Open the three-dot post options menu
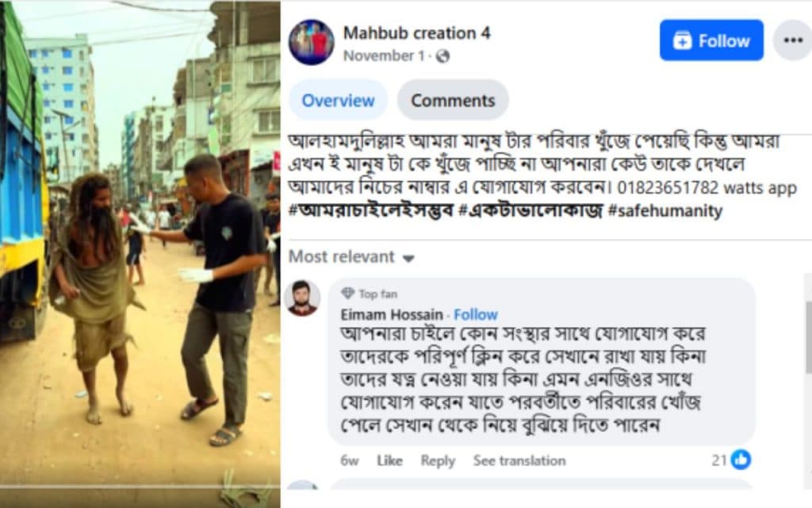 [x=792, y=40]
